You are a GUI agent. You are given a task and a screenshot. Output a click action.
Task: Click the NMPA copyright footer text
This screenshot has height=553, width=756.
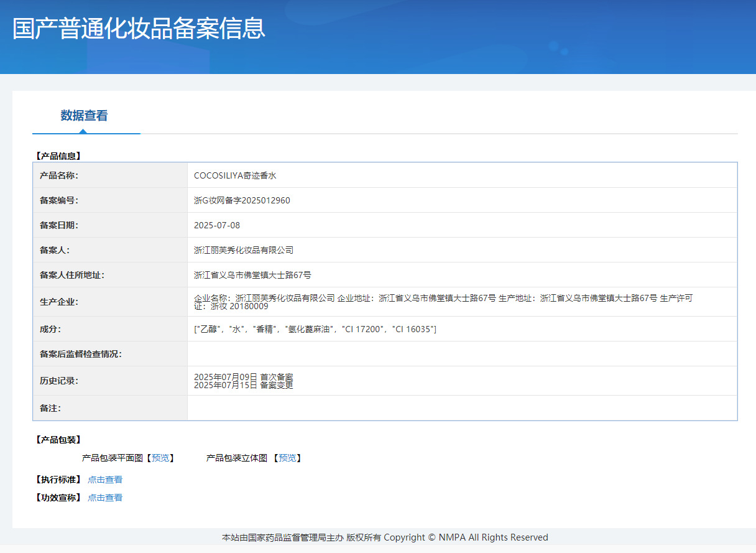coord(385,537)
